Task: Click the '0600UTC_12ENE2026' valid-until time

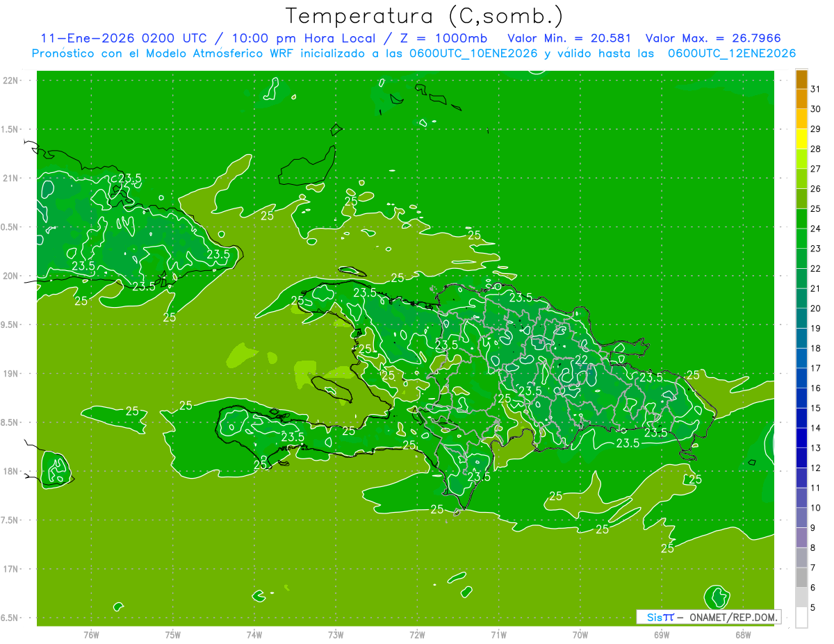Action: pos(732,53)
